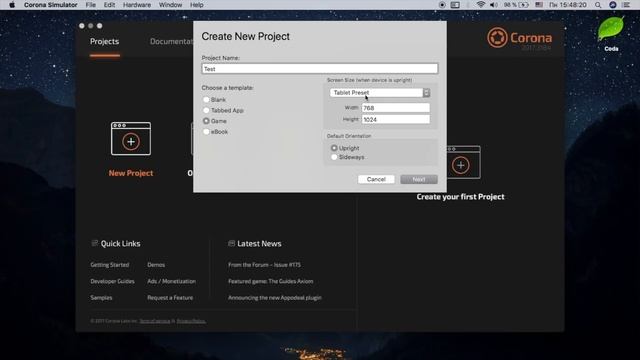
Task: Switch to the Projects tab
Action: [104, 42]
